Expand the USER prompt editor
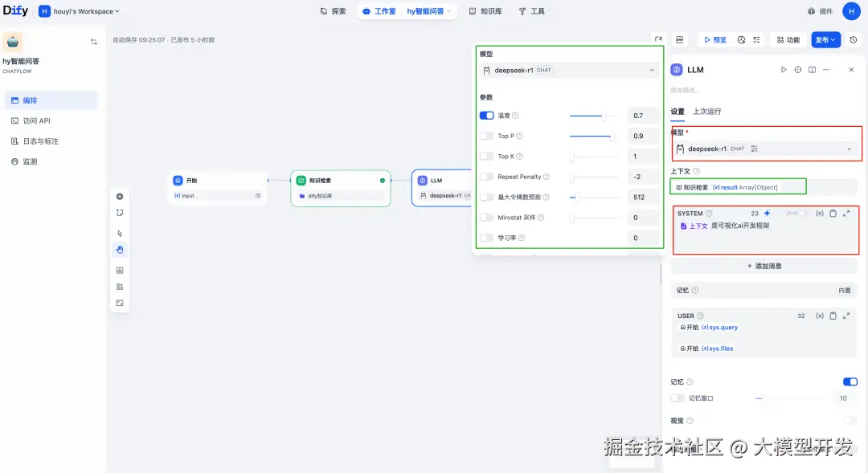 click(846, 316)
